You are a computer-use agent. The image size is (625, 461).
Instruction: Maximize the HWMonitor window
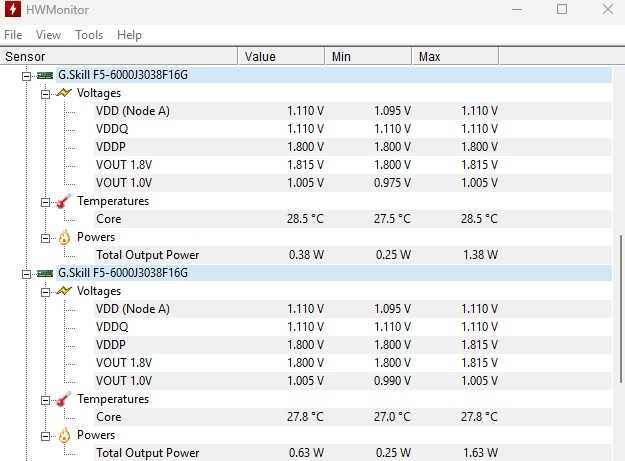562,9
